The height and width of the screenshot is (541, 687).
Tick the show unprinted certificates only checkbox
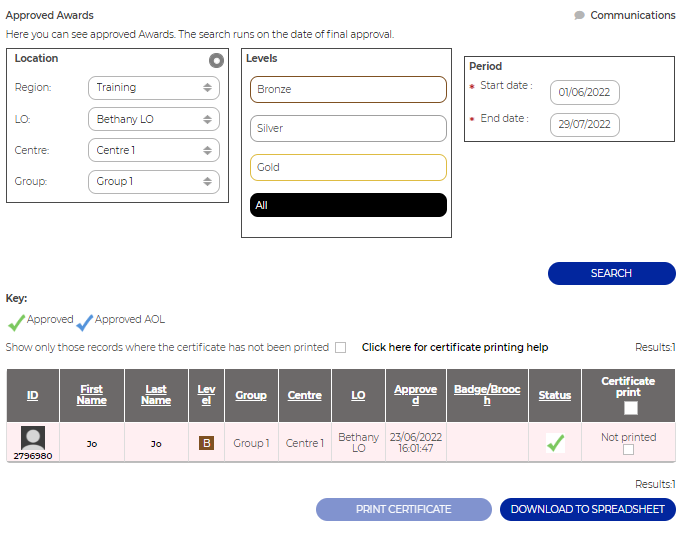341,348
